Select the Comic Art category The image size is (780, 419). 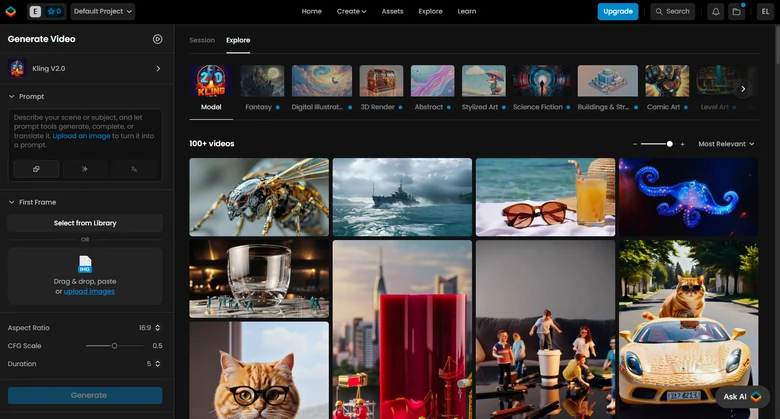click(x=667, y=88)
